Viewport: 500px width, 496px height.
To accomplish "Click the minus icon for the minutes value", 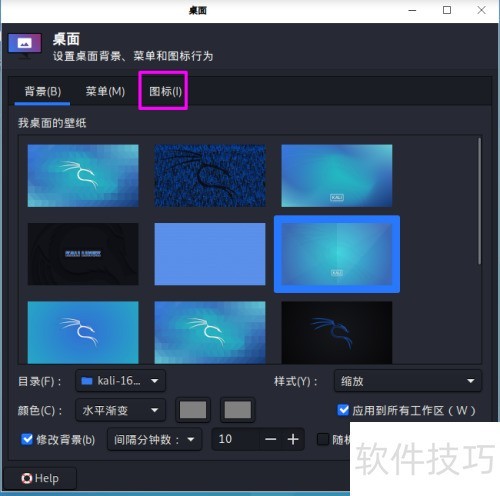I will tap(270, 439).
